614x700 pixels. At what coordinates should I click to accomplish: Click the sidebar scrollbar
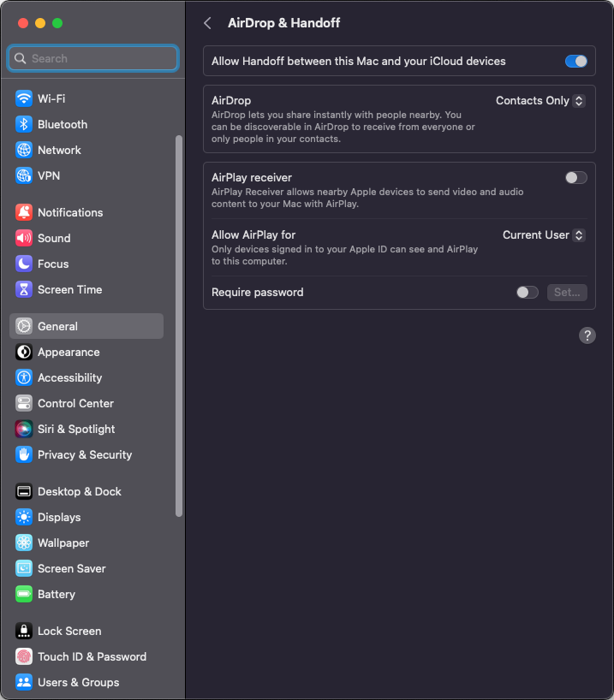coord(179,326)
